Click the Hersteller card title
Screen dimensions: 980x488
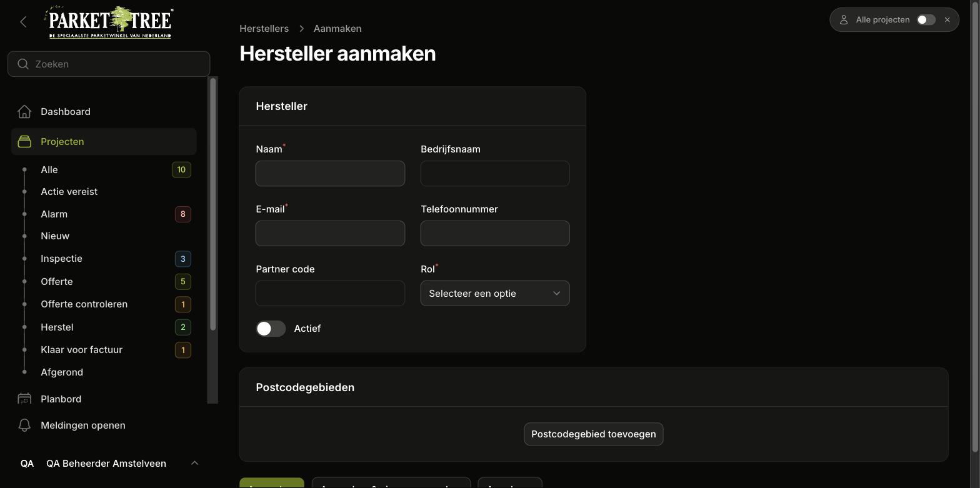tap(281, 106)
